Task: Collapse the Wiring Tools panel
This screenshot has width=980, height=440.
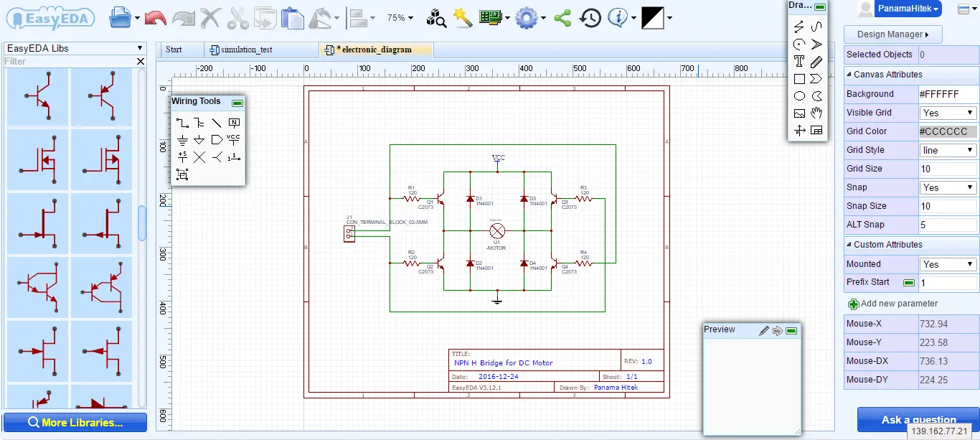Action: tap(237, 103)
